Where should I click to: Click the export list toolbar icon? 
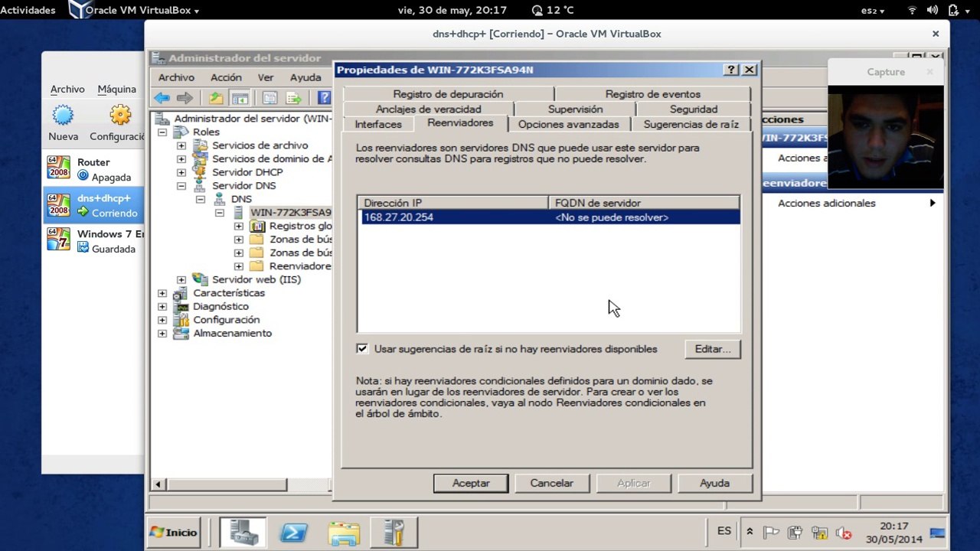[x=294, y=98]
